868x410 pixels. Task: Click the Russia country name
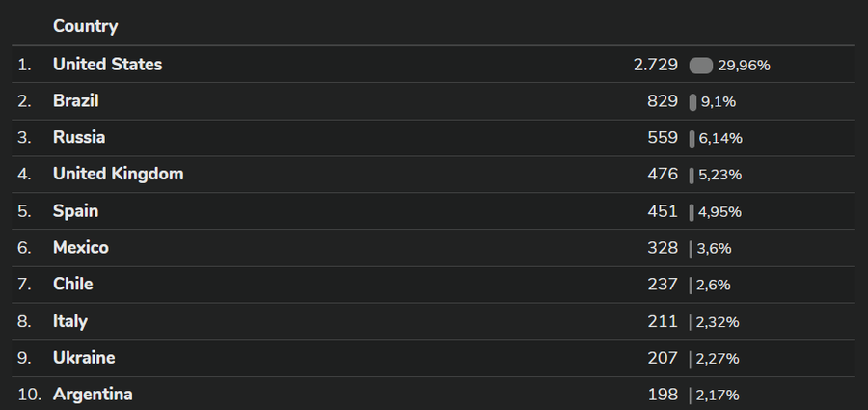(79, 138)
